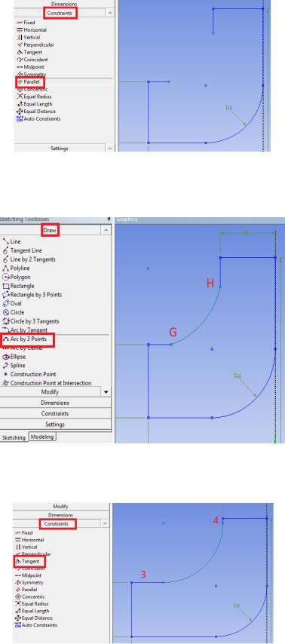Expand the Modify toolbox in middle panel

click(50, 392)
